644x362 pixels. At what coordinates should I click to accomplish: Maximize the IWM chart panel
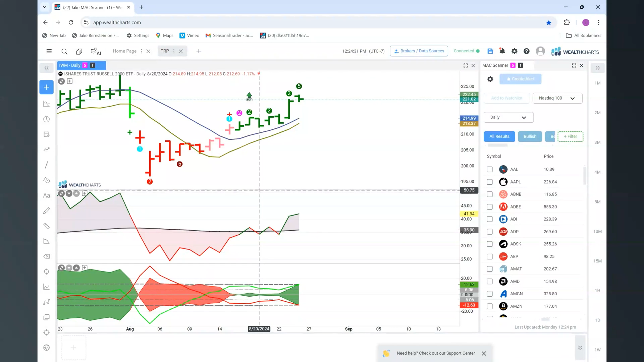click(466, 65)
